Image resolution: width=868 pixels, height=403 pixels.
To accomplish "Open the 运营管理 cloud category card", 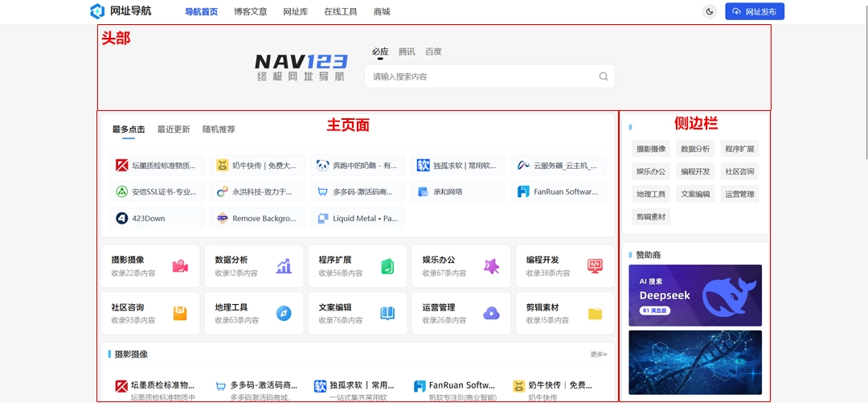I will click(x=461, y=313).
